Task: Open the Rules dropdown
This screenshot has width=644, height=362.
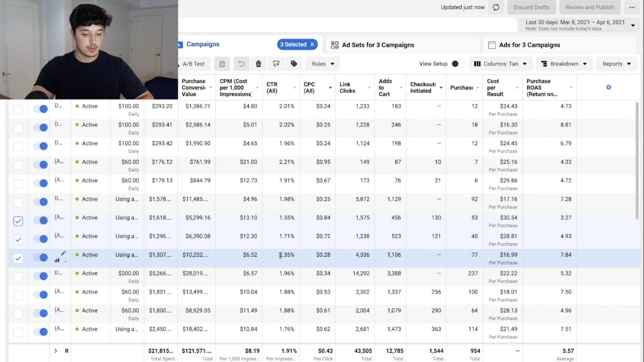Action: point(323,64)
